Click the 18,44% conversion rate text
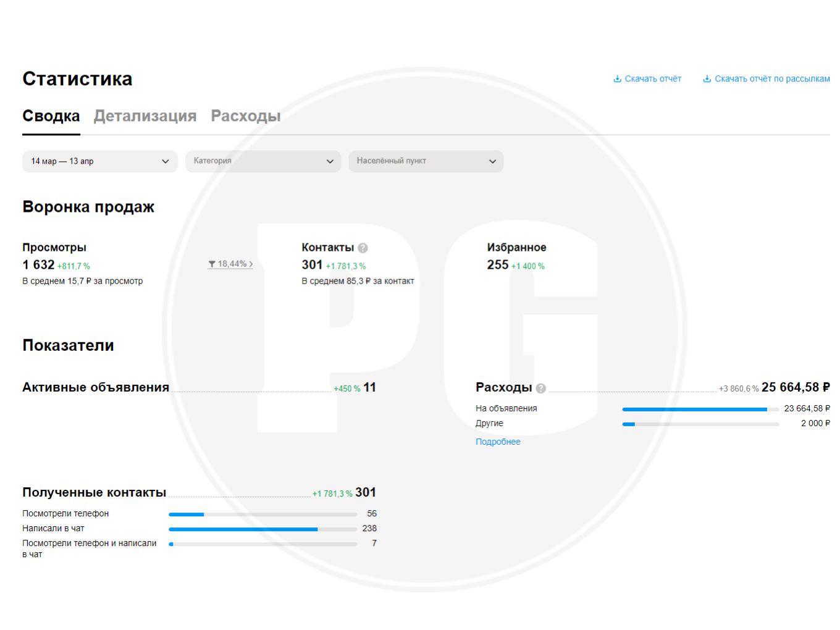Viewport: 840px width, 630px height. [232, 264]
